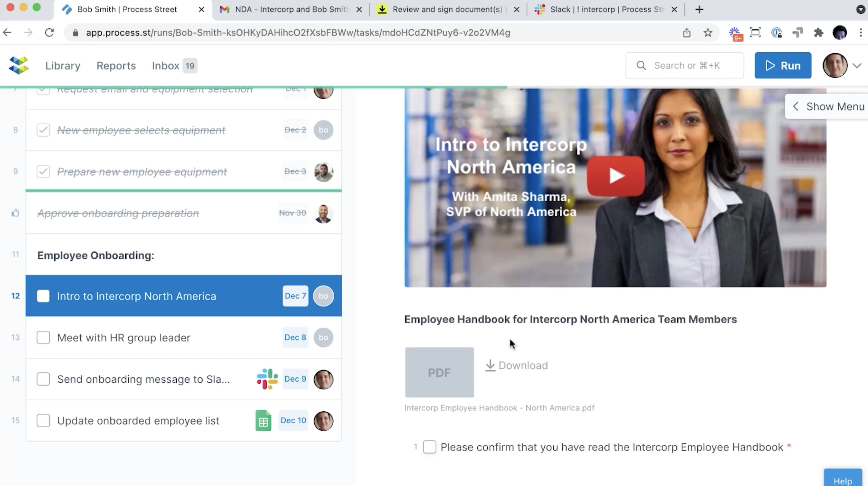This screenshot has height=486, width=868.
Task: Click the browser address bar URL
Action: (x=298, y=33)
